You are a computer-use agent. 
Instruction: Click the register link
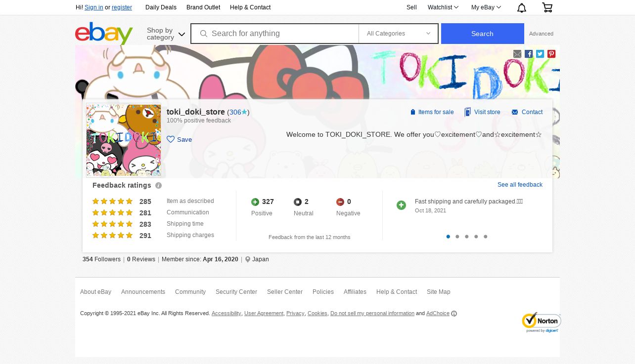point(122,7)
